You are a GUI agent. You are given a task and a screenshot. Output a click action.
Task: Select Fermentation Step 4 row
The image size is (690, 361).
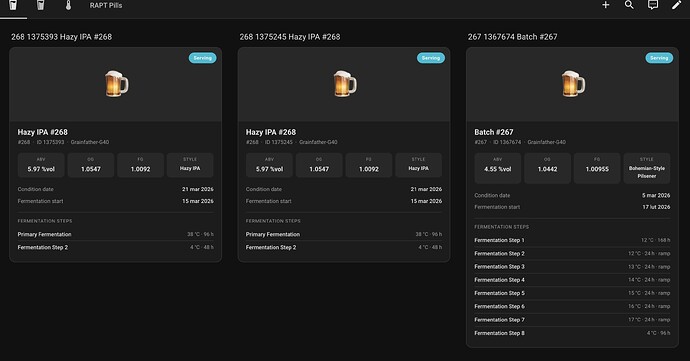tap(572, 280)
